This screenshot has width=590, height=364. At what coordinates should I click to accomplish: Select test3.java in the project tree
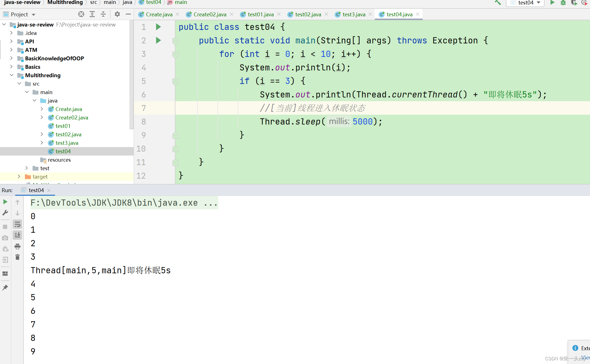[67, 143]
